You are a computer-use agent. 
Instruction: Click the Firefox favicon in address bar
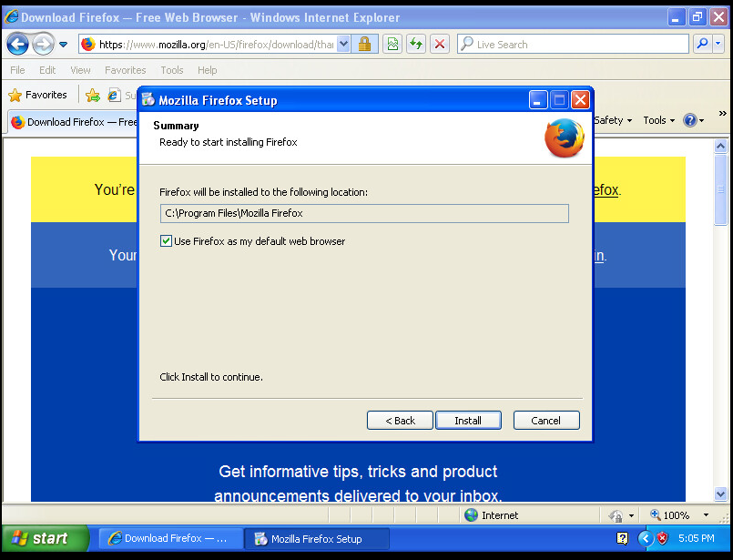coord(88,45)
